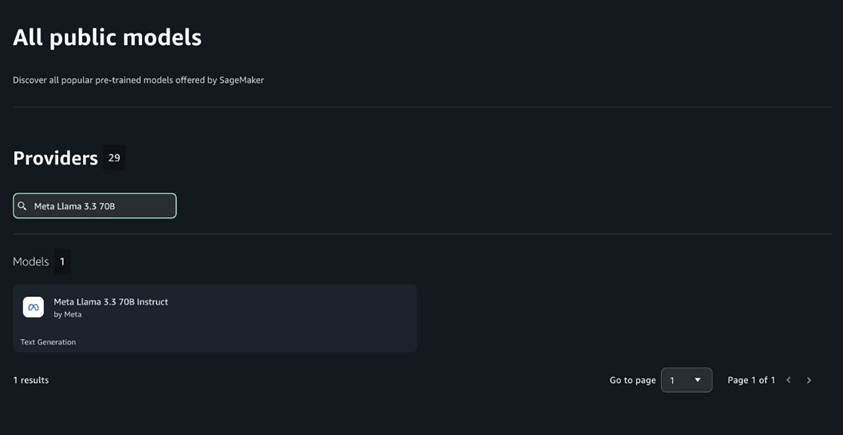The image size is (843, 435).
Task: Click the caret arrow in the page selector
Action: 697,380
